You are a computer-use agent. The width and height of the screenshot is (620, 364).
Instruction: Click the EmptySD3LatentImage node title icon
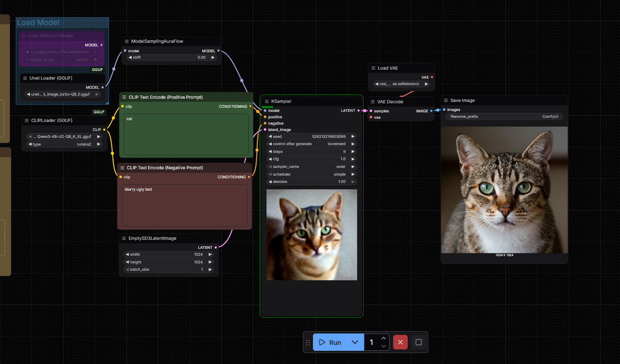click(x=124, y=238)
